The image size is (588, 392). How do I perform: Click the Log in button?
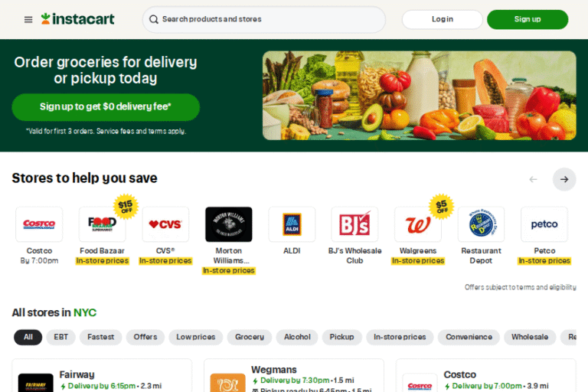(442, 19)
